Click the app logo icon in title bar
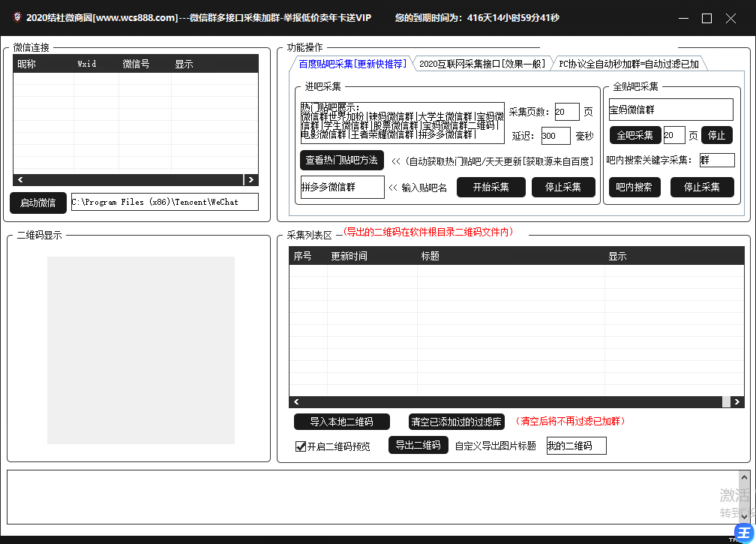 17,17
